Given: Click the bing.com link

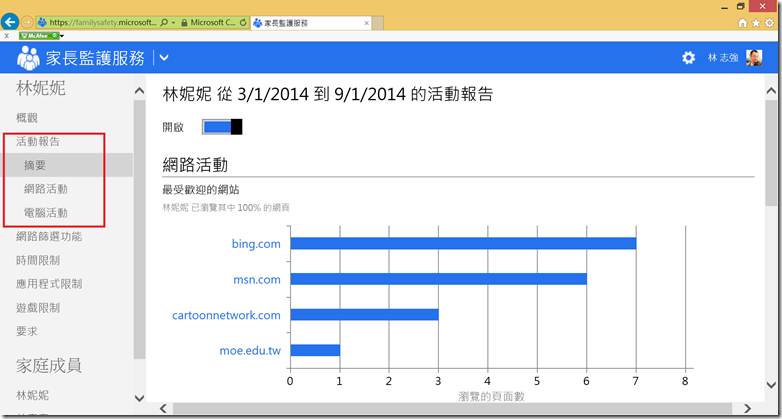Looking at the screenshot, I should point(256,243).
